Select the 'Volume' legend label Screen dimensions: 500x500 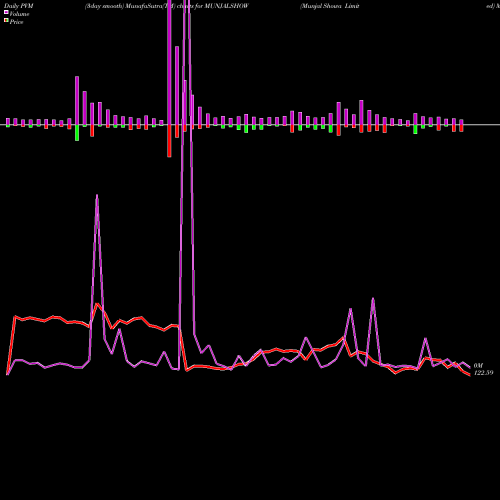pos(19,14)
